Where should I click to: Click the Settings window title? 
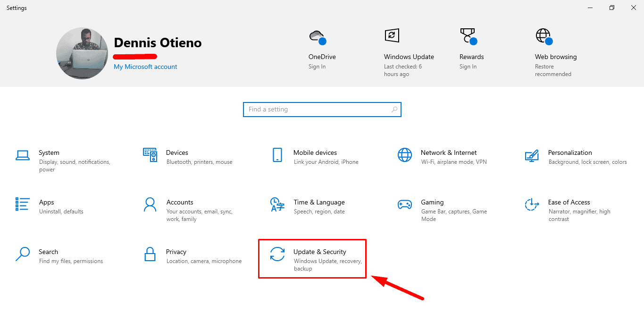(x=17, y=8)
